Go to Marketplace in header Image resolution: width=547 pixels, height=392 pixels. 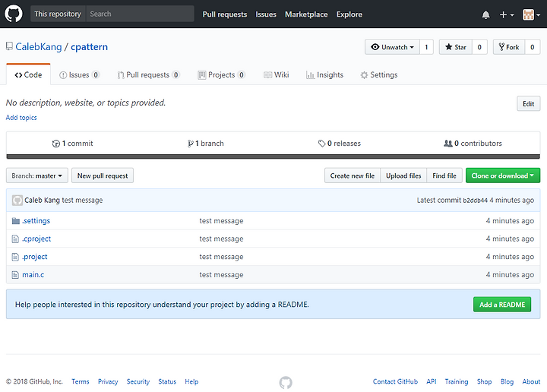click(x=306, y=14)
